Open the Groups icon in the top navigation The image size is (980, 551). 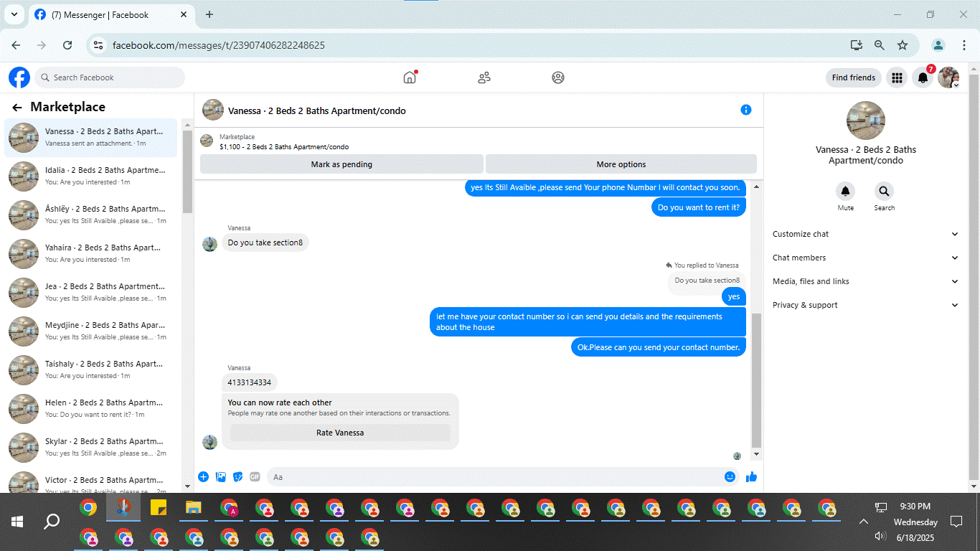558,77
